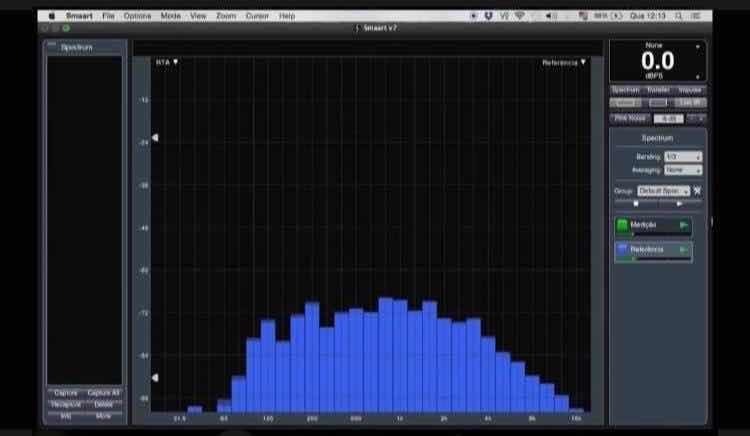Switch to Spectrum measurement mode button

point(625,90)
